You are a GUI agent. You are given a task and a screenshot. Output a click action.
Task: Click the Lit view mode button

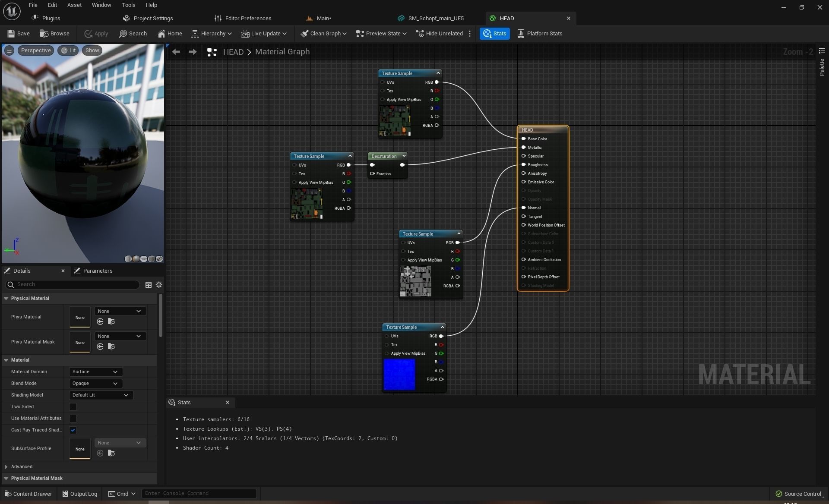point(69,50)
